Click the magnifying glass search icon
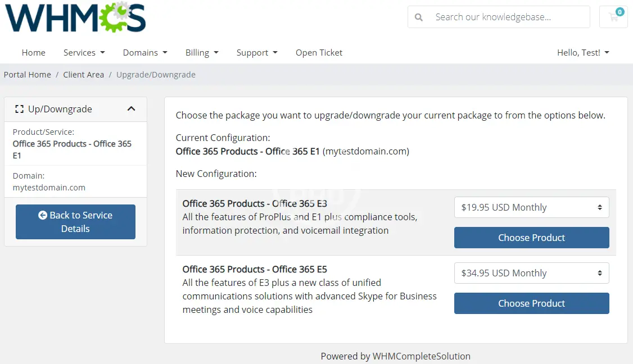This screenshot has width=633, height=364. (x=419, y=17)
